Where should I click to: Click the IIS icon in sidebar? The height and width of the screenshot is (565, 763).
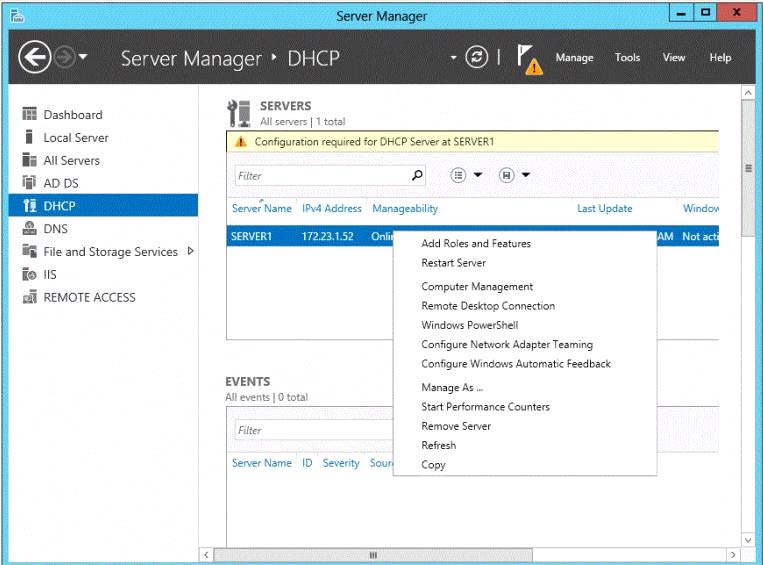[29, 274]
